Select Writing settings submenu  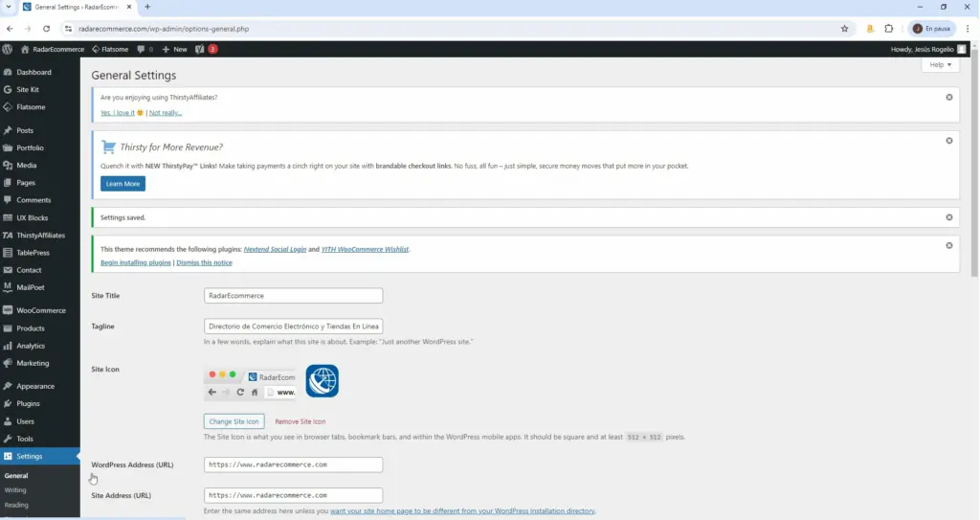(x=15, y=490)
